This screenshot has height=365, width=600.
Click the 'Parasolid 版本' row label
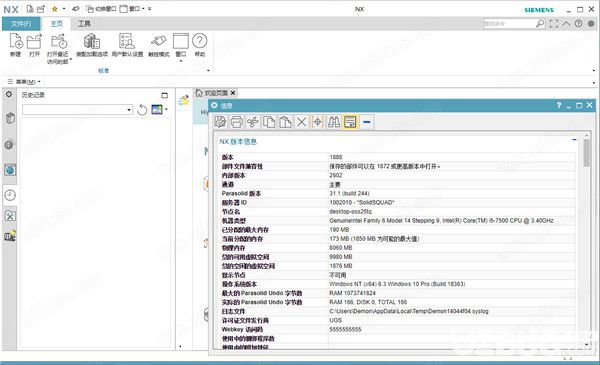[x=241, y=194]
